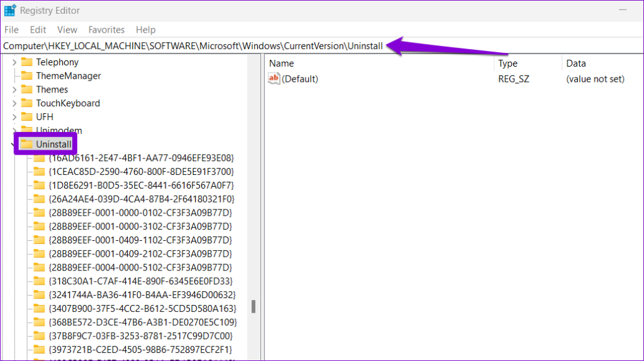Select the Themes folder icon
Screen dimensions: 644x361
coord(26,89)
